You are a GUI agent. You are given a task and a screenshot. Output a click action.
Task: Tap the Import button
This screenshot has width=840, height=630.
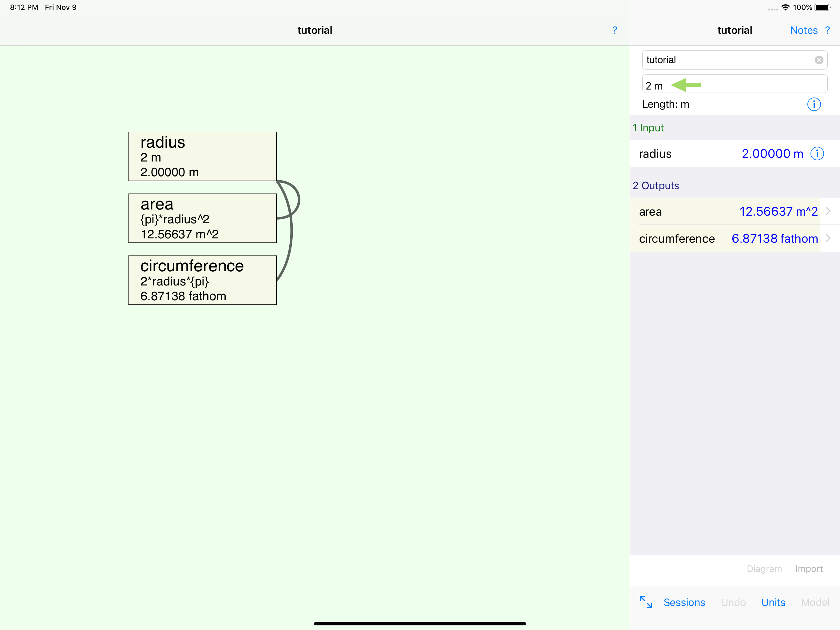point(809,568)
